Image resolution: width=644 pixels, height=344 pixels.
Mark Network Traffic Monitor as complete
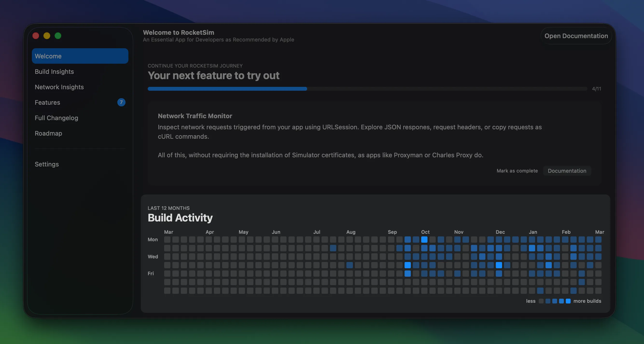(x=517, y=171)
